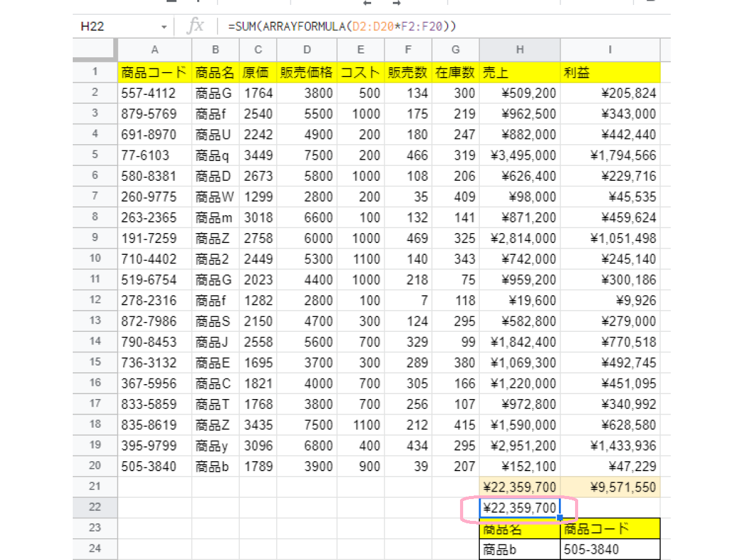Screen dimensions: 746x560
Task: Click the 商品E cell
Action: pos(216,362)
